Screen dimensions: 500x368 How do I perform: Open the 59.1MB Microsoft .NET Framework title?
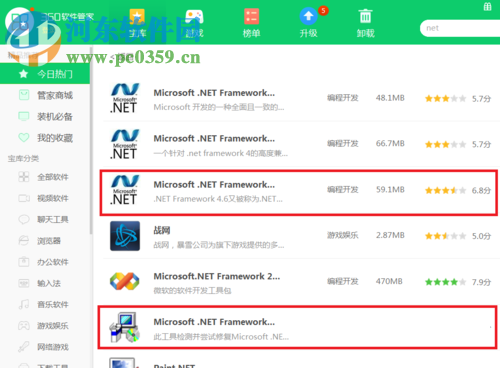point(214,185)
